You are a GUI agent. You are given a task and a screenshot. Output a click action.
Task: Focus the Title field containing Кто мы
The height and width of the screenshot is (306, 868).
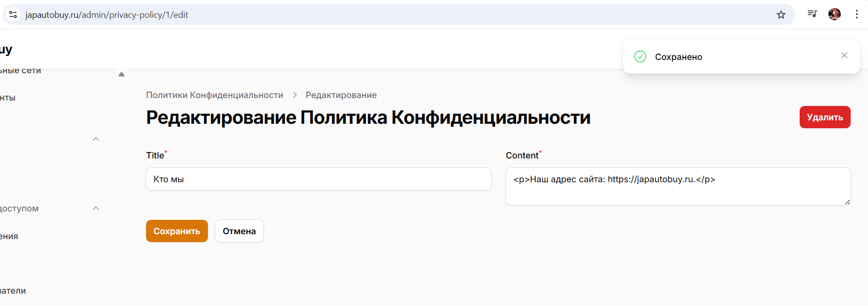click(318, 179)
